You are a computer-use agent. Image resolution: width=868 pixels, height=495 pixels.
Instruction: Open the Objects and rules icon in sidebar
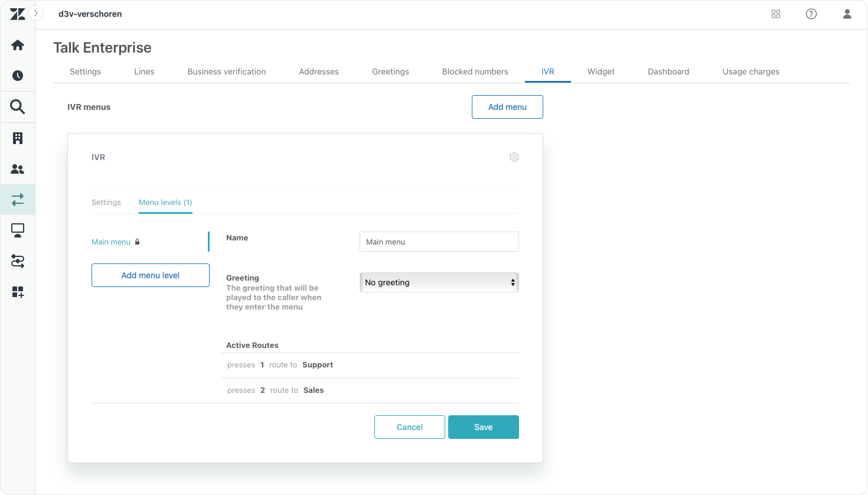[x=18, y=261]
